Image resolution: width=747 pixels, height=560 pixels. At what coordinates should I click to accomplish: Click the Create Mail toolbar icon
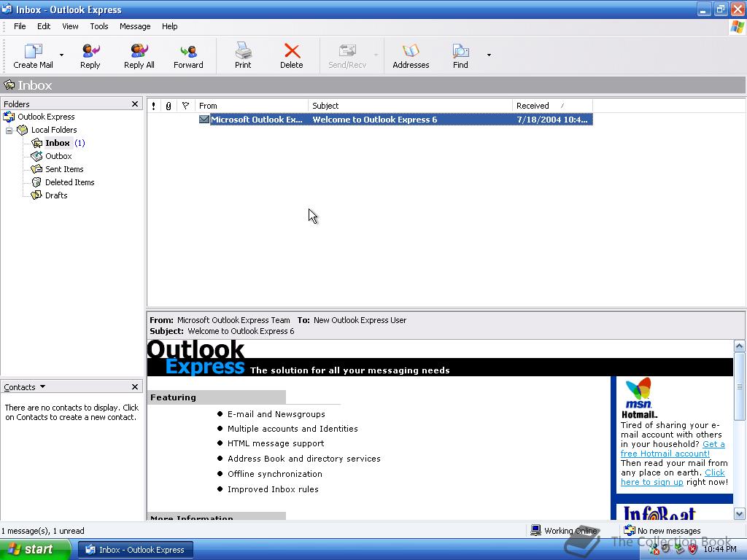(33, 50)
